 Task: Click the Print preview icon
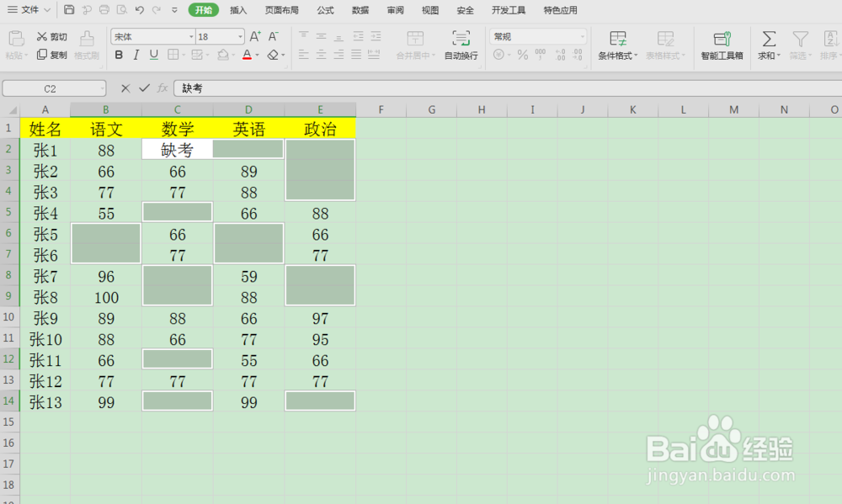point(122,9)
